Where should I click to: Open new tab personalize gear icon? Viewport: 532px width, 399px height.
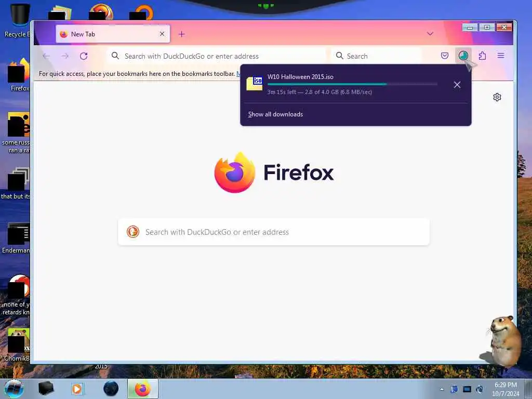tap(497, 97)
